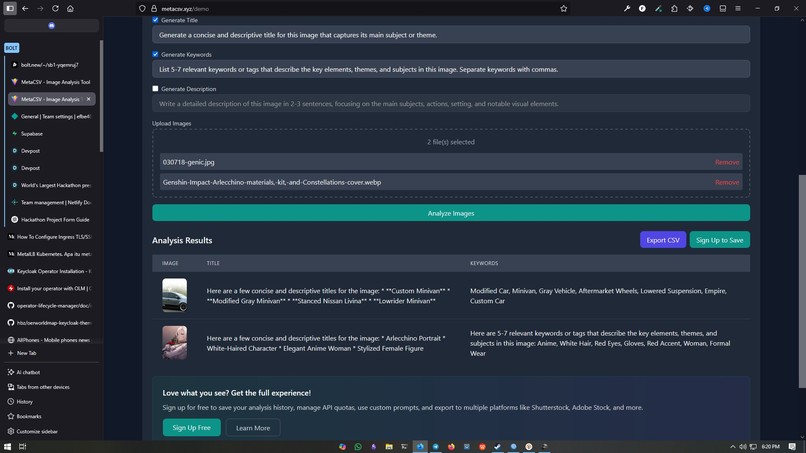This screenshot has width=806, height=453.
Task: Click the TITLE column header
Action: click(213, 263)
